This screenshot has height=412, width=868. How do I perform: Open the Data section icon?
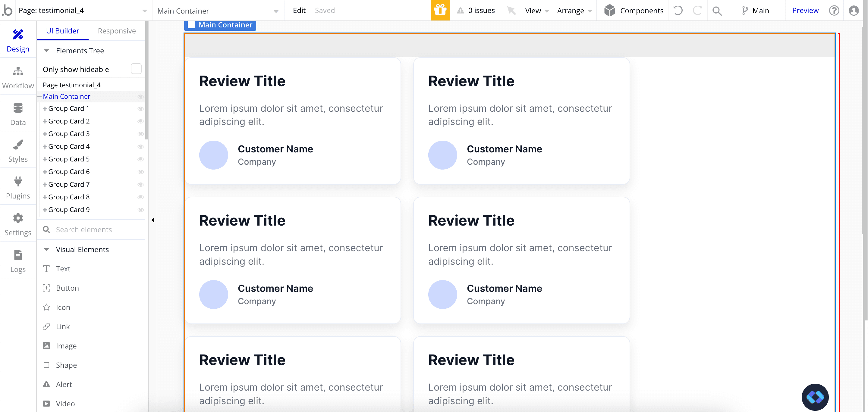(x=18, y=108)
